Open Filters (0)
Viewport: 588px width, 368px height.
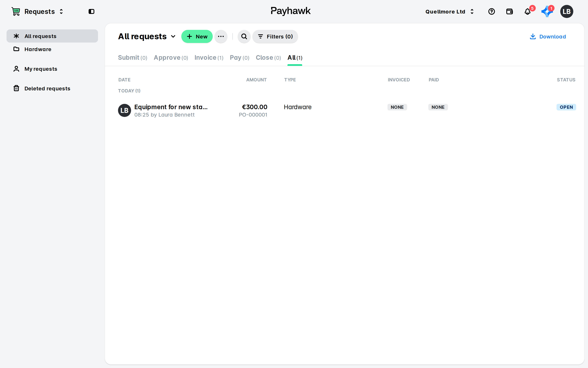275,37
